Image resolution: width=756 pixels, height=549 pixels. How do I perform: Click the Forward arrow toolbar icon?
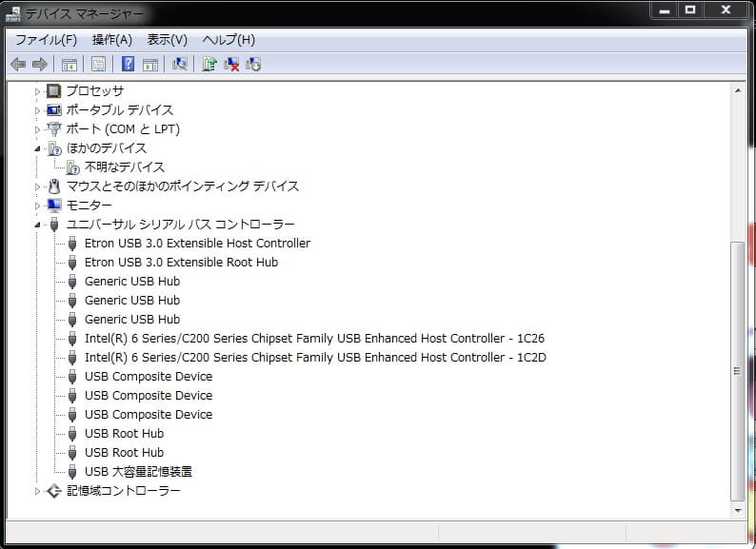click(x=40, y=64)
